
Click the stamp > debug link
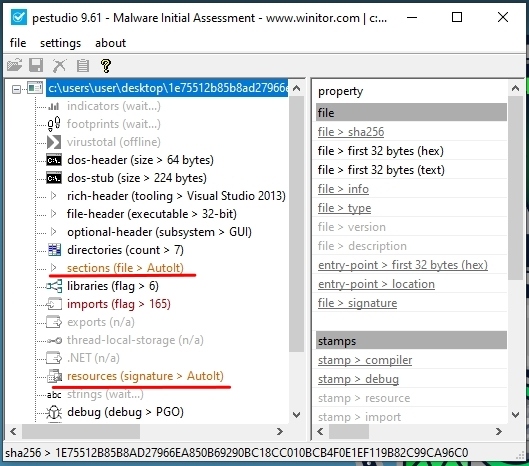[358, 379]
